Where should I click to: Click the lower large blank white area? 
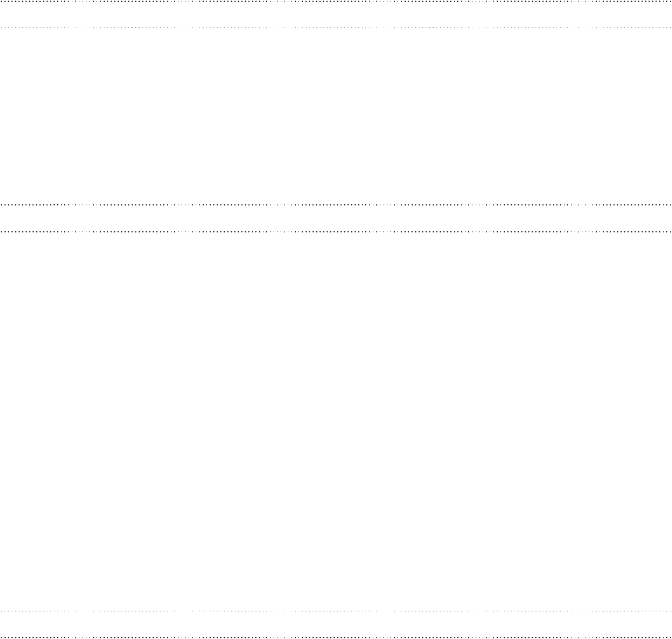pos(336,422)
